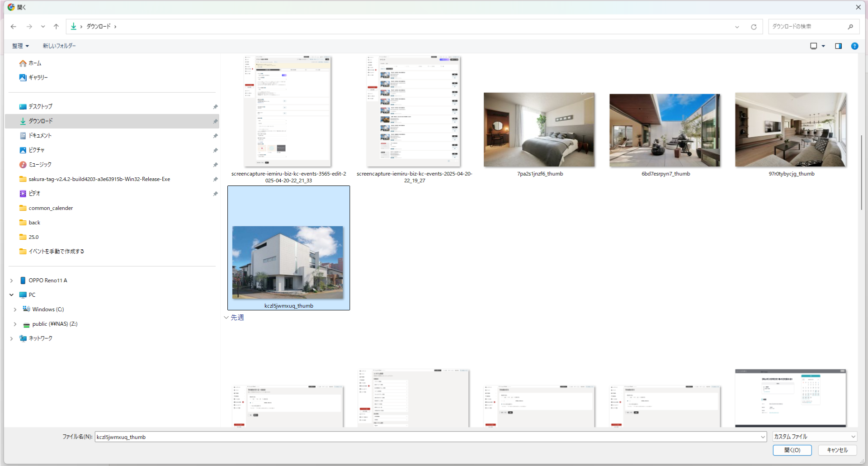The image size is (868, 466).
Task: Click the file list vertical scrollbar
Action: [862, 172]
